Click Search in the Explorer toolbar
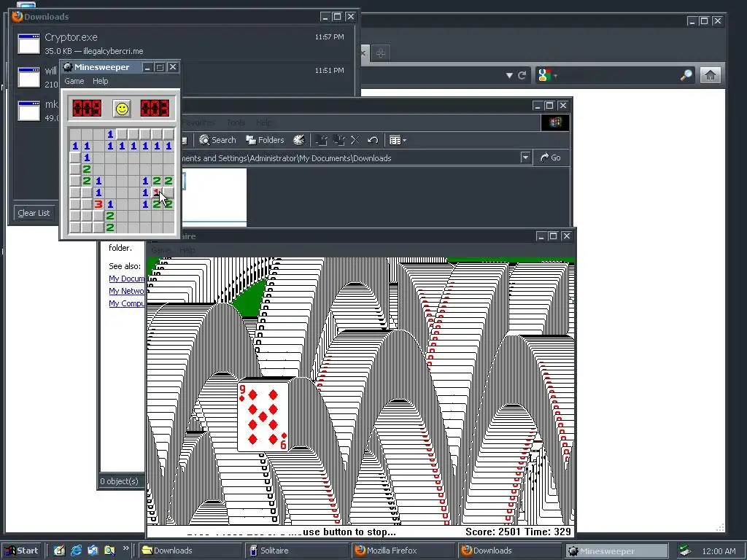The width and height of the screenshot is (747, 560). pyautogui.click(x=217, y=140)
